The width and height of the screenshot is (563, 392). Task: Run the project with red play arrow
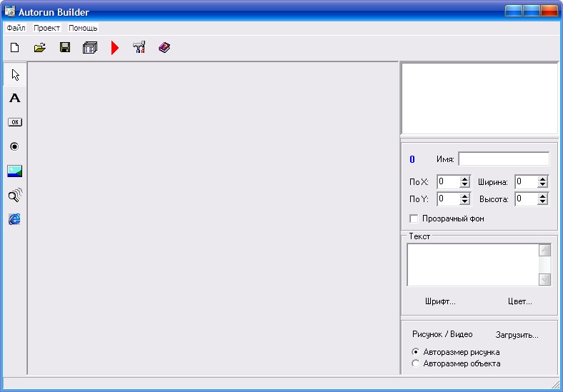(x=114, y=48)
